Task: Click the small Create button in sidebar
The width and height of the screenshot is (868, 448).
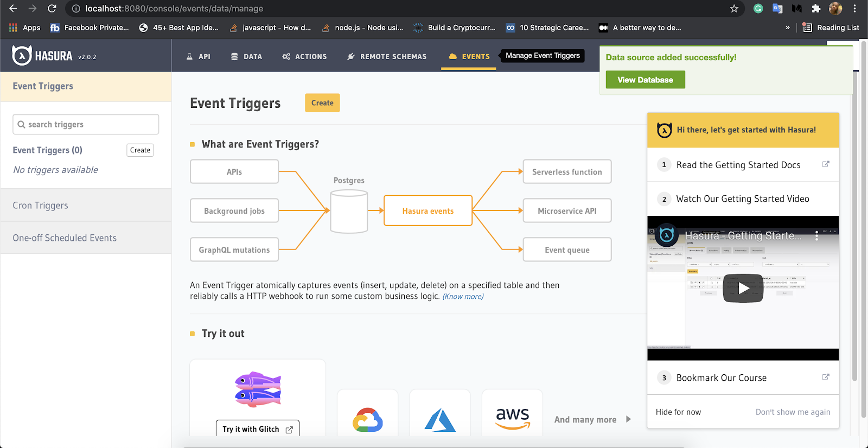Action: (x=140, y=150)
